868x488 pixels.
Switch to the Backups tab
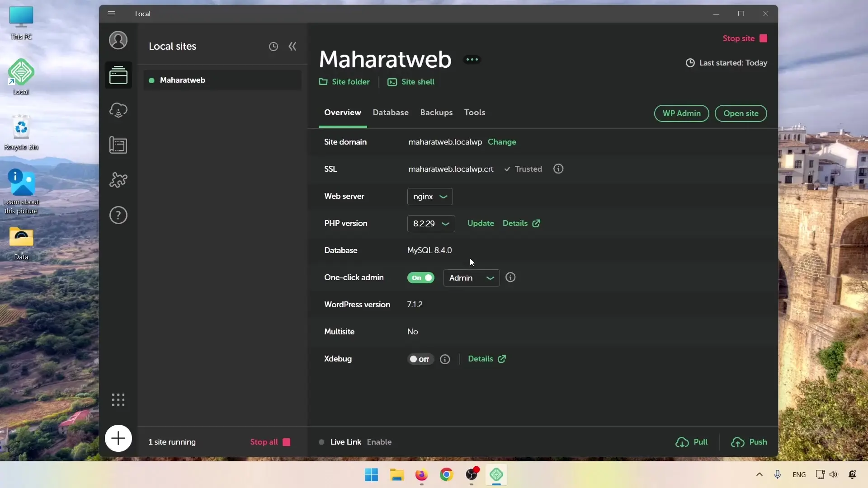(436, 113)
